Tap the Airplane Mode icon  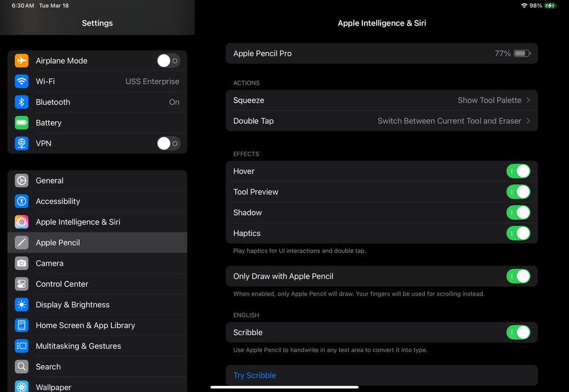pos(22,61)
